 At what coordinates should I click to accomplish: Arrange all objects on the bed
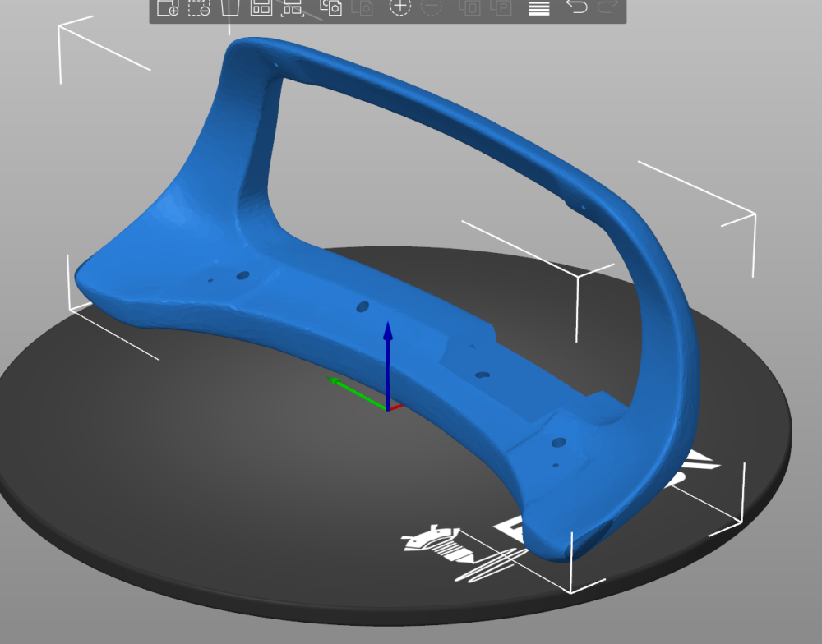point(261,8)
